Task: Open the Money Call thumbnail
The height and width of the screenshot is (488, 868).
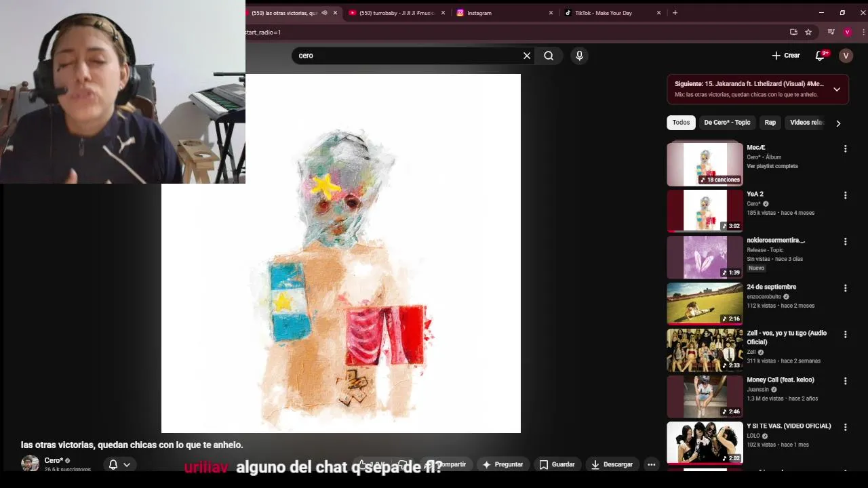Action: click(705, 396)
